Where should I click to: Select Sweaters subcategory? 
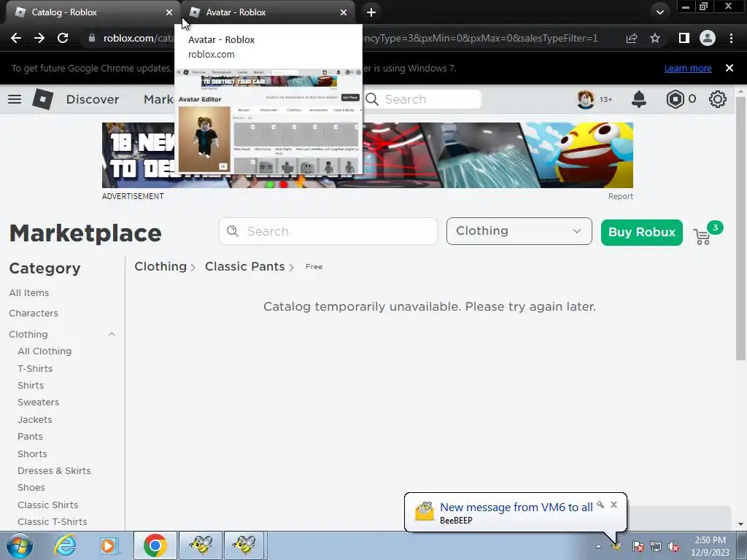click(x=38, y=402)
